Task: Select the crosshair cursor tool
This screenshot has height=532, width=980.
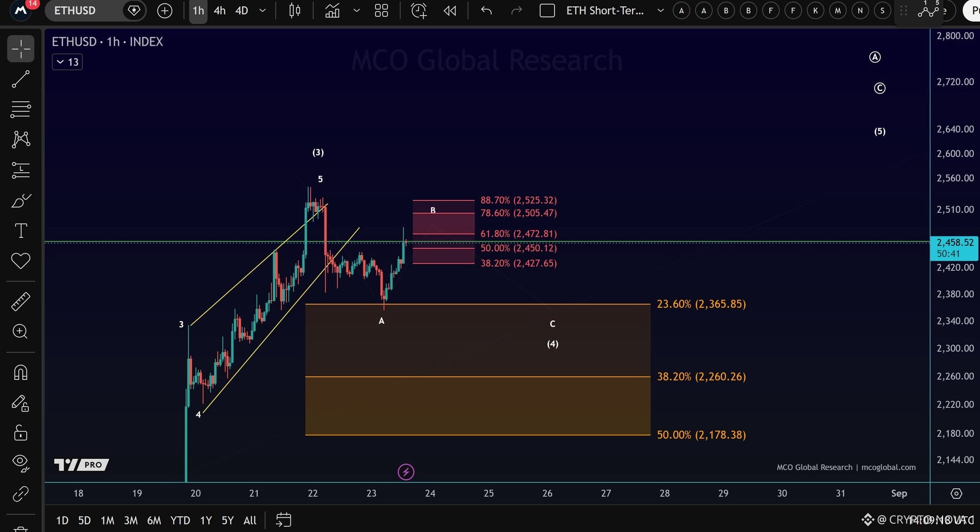Action: click(x=21, y=49)
